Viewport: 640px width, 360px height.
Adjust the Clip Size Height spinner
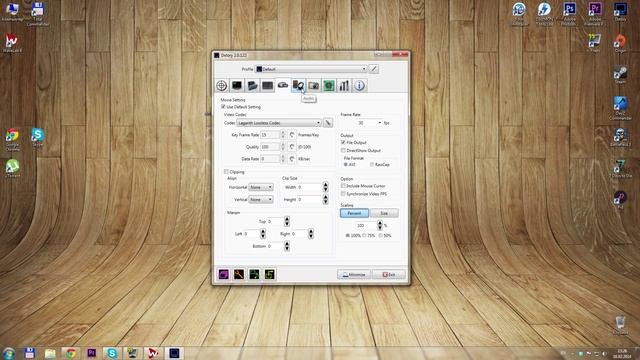pos(325,200)
